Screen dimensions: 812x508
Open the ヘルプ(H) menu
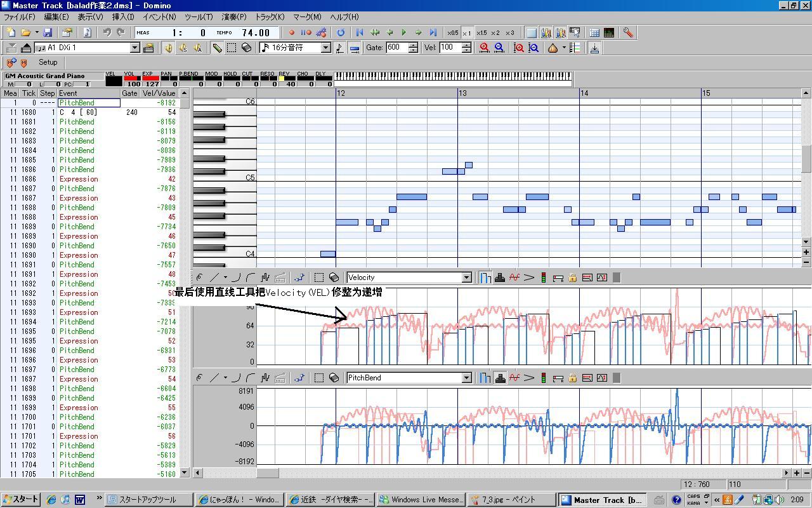(344, 17)
